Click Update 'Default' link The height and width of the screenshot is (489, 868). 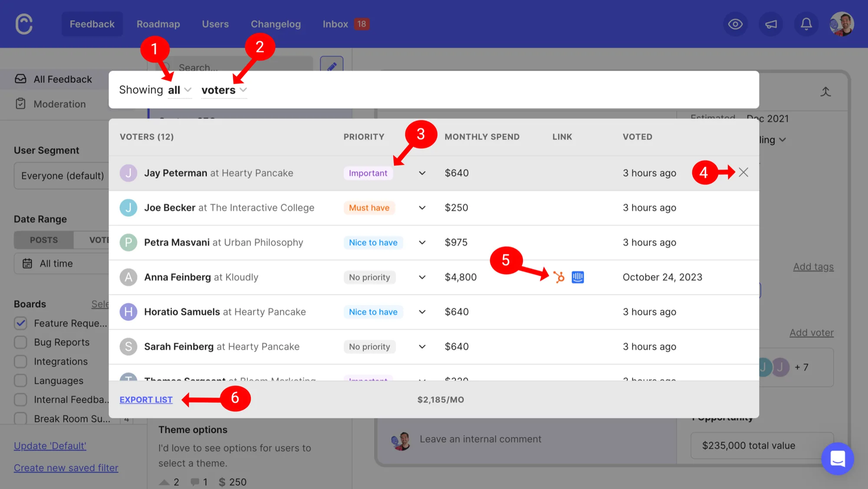[x=50, y=446]
